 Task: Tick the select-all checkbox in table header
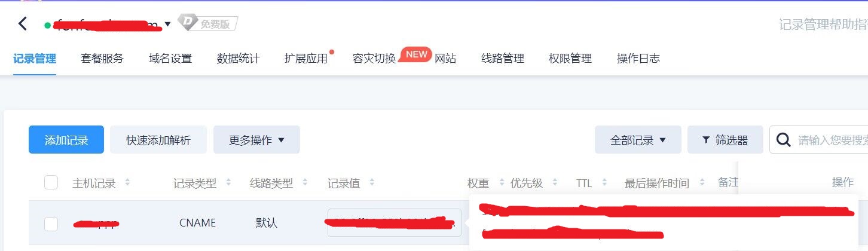tap(51, 182)
